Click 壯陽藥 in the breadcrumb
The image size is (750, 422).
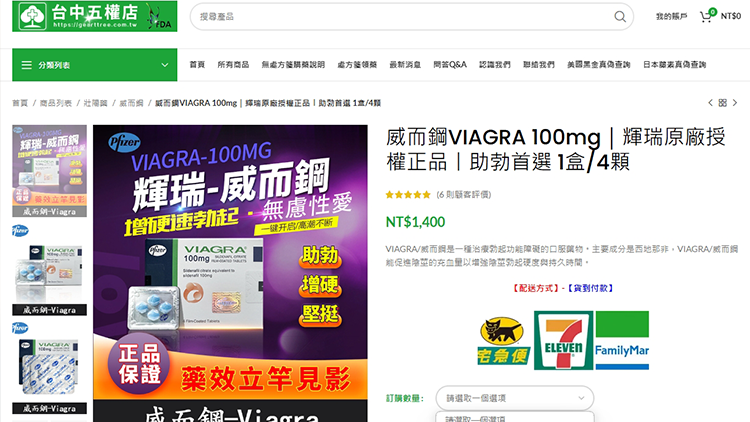[95, 103]
